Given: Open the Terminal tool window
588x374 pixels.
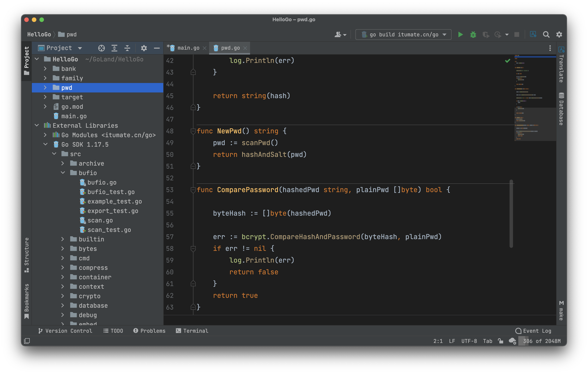Looking at the screenshot, I should point(192,331).
